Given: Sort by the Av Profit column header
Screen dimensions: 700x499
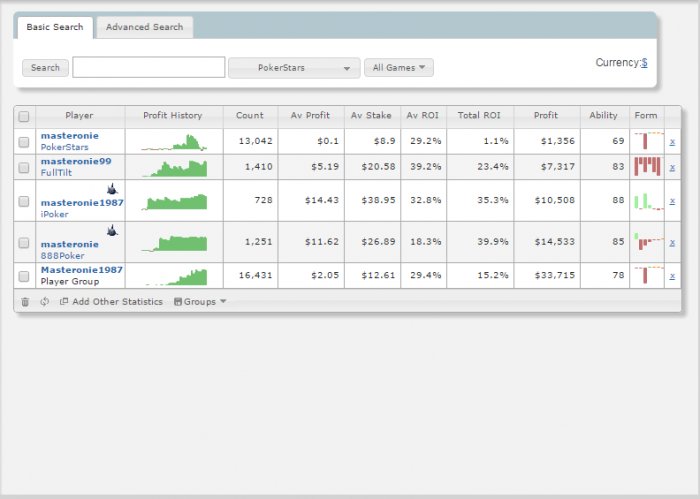Looking at the screenshot, I should point(311,116).
